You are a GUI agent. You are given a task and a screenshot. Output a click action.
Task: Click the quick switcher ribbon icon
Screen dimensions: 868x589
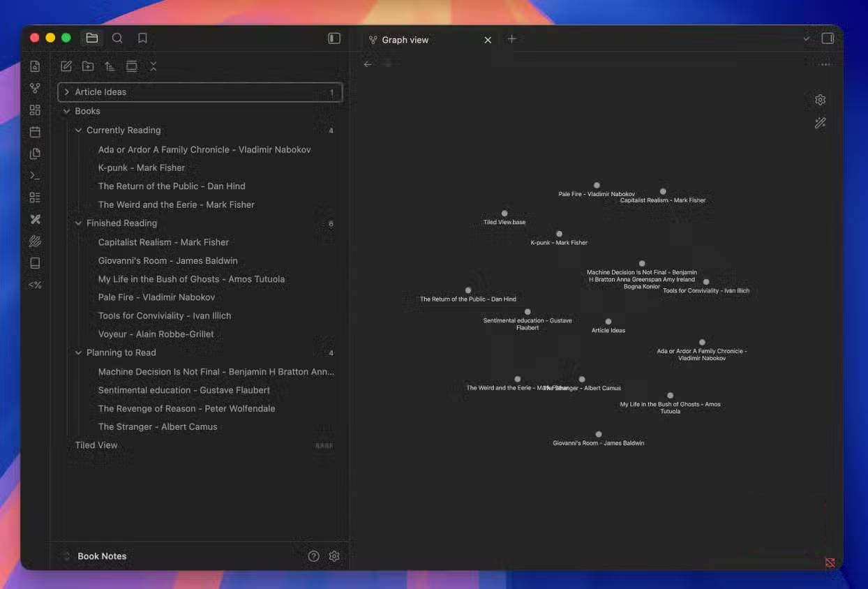[x=35, y=66]
